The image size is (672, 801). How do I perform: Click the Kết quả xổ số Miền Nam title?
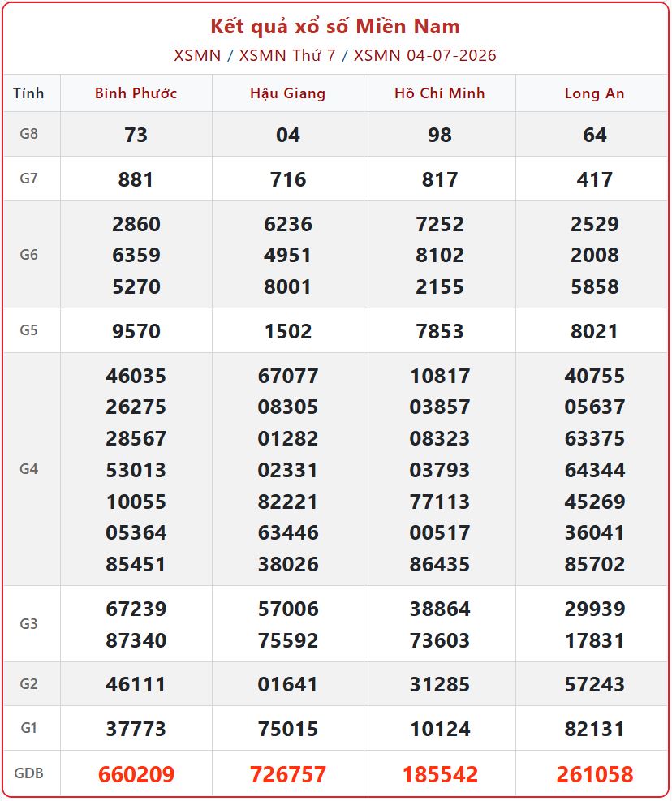(335, 27)
